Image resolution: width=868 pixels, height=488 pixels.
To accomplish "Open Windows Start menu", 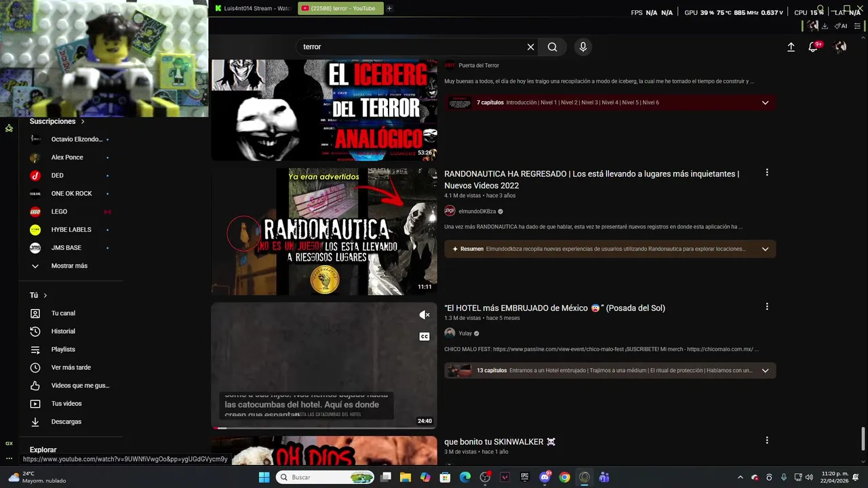I will point(264,477).
